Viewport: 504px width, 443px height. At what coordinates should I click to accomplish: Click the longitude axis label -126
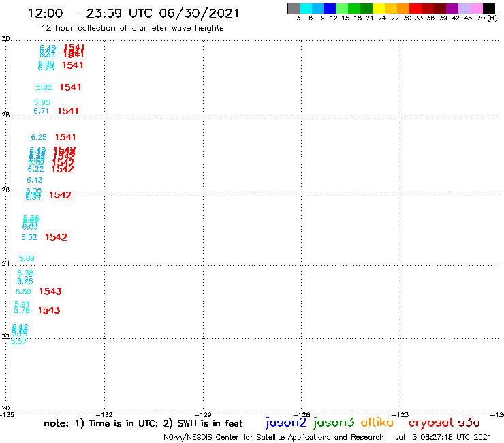pos(301,415)
